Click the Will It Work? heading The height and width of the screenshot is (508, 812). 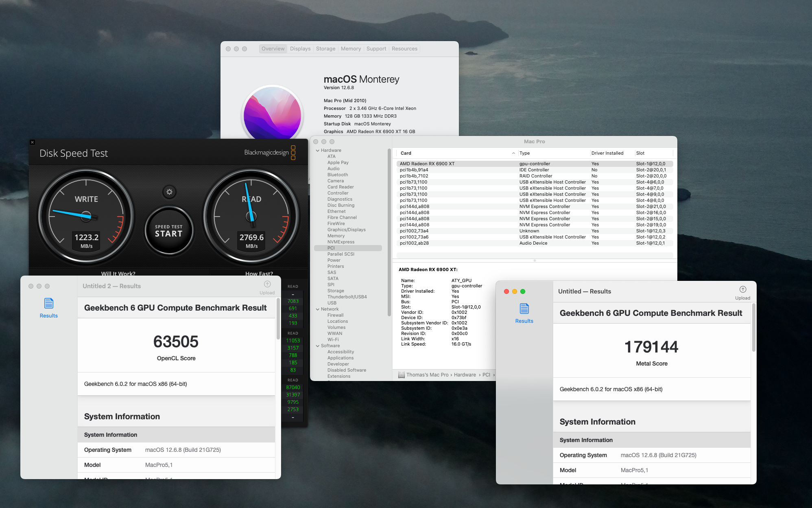118,274
